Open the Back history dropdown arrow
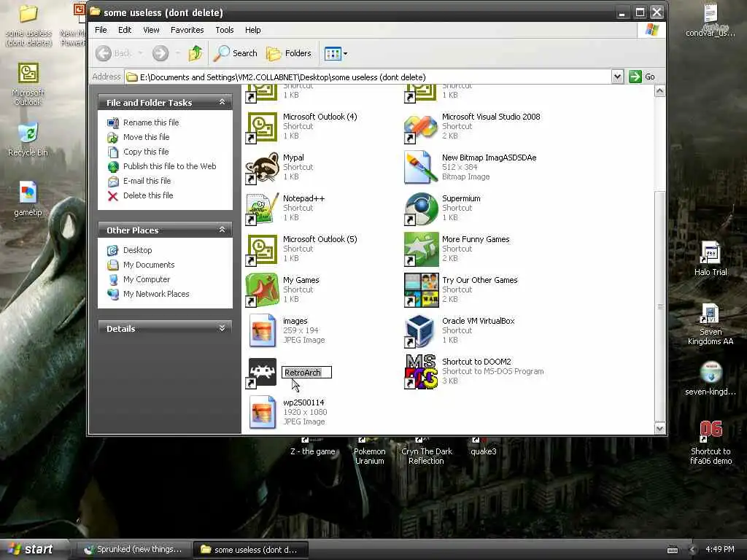747x560 pixels. pos(140,53)
